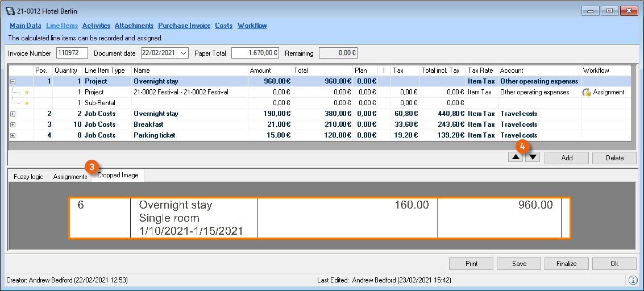Image resolution: width=644 pixels, height=291 pixels.
Task: Click the application icon in title bar
Action: tap(10, 11)
